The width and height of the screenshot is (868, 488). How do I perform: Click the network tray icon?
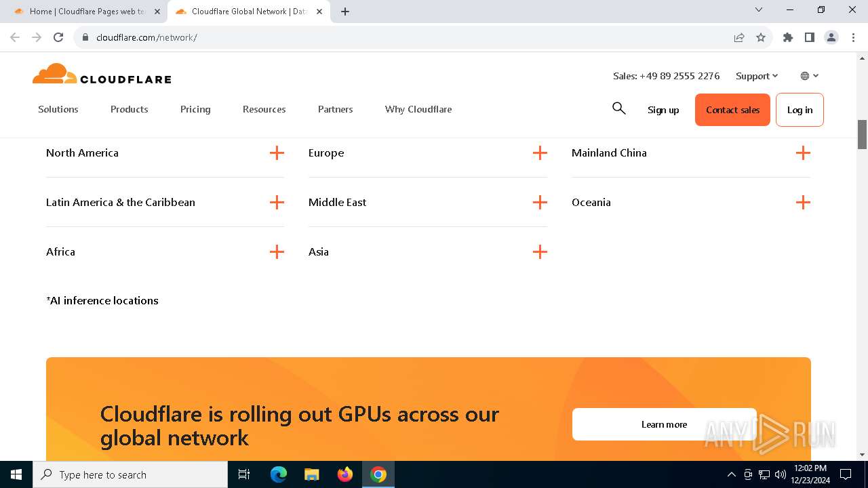[764, 474]
